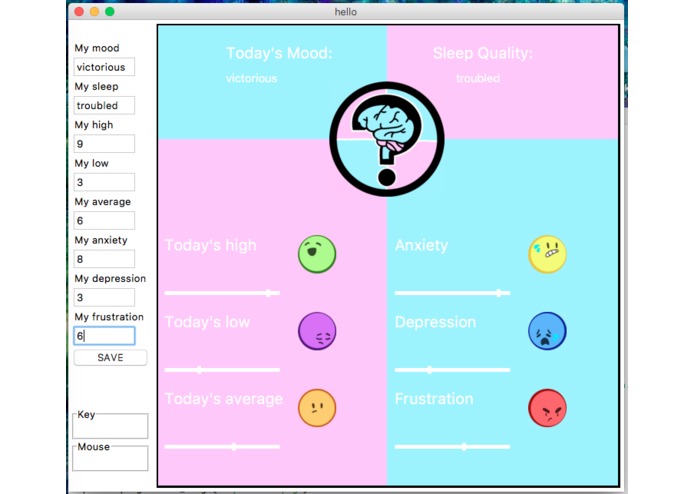695x494 pixels.
Task: Focus the My average input field
Action: pos(104,221)
